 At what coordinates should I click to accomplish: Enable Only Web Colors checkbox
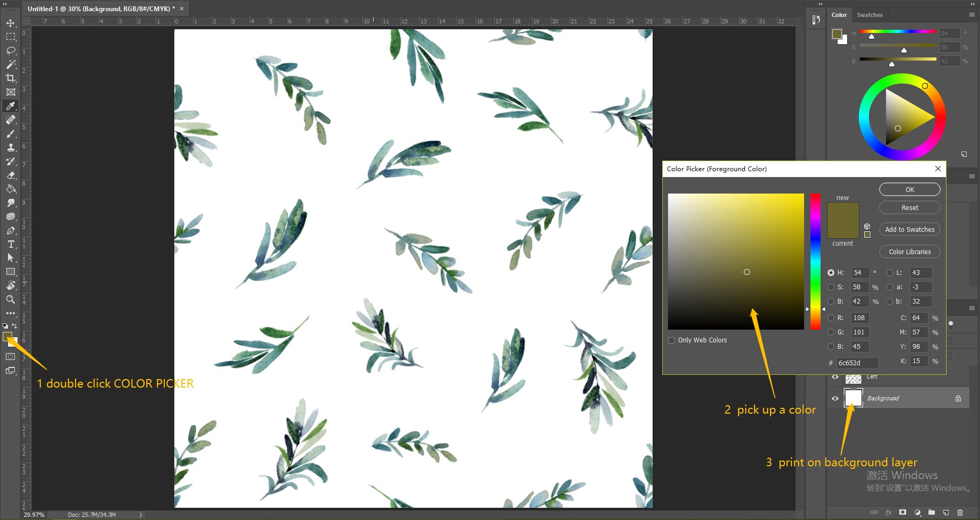point(671,340)
